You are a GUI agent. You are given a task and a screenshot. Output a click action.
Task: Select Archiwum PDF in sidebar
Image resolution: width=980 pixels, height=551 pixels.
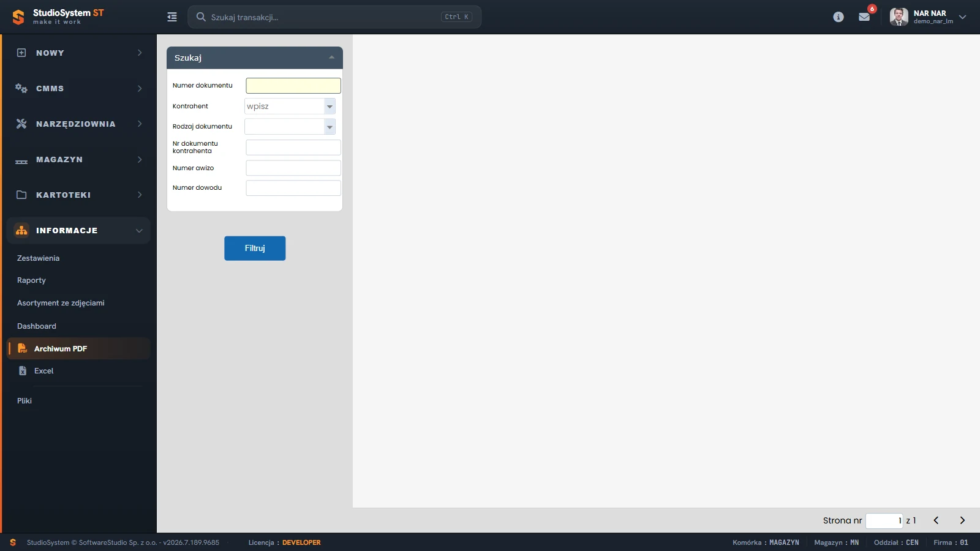tap(78, 348)
